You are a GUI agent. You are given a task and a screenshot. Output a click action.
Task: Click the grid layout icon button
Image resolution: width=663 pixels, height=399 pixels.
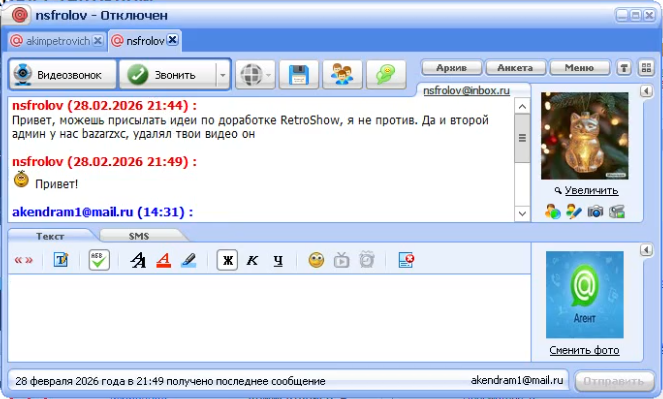[646, 68]
